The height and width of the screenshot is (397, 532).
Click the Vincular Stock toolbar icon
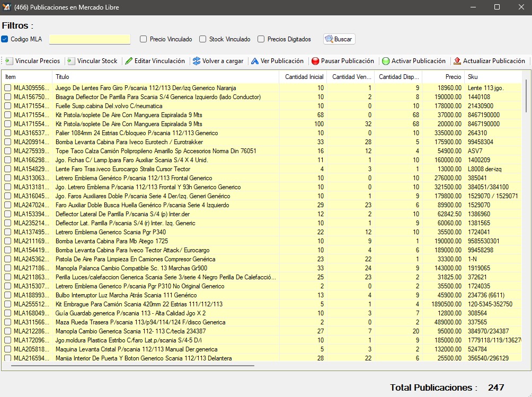72,61
